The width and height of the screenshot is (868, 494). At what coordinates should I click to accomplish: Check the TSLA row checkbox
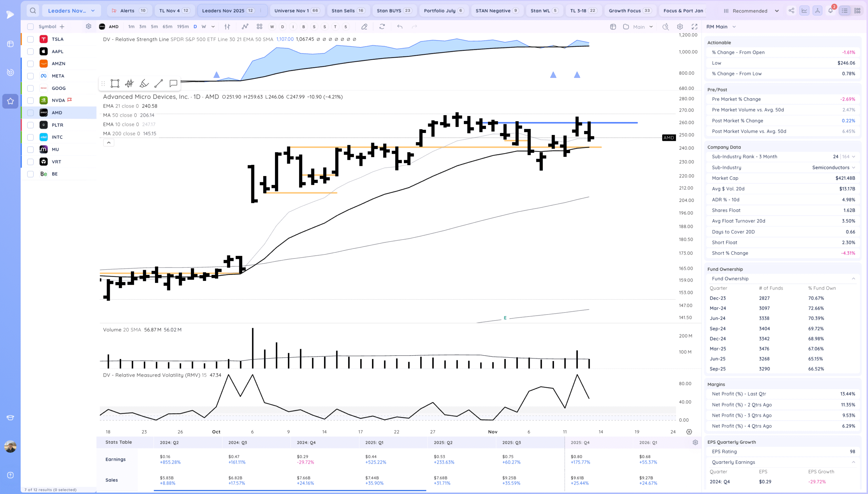(31, 39)
